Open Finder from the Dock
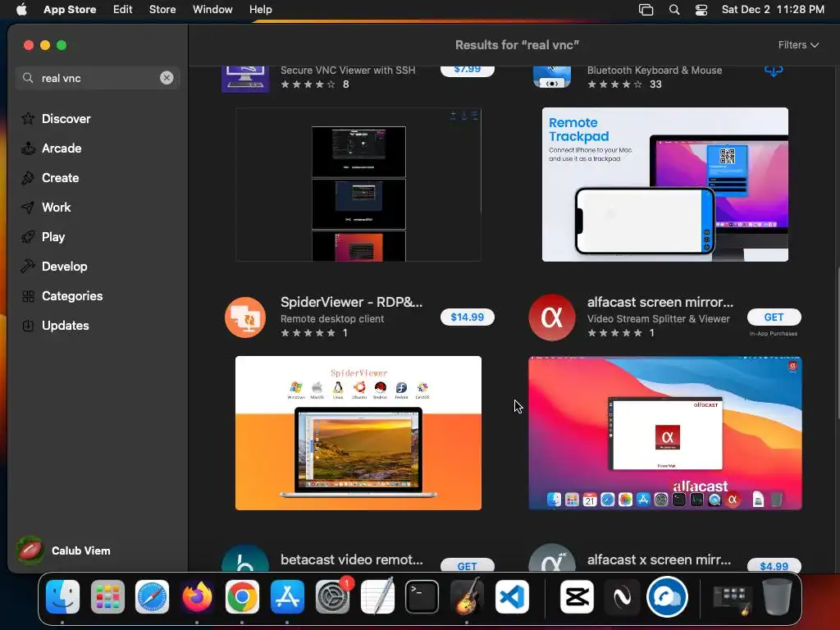840x630 pixels. tap(62, 597)
